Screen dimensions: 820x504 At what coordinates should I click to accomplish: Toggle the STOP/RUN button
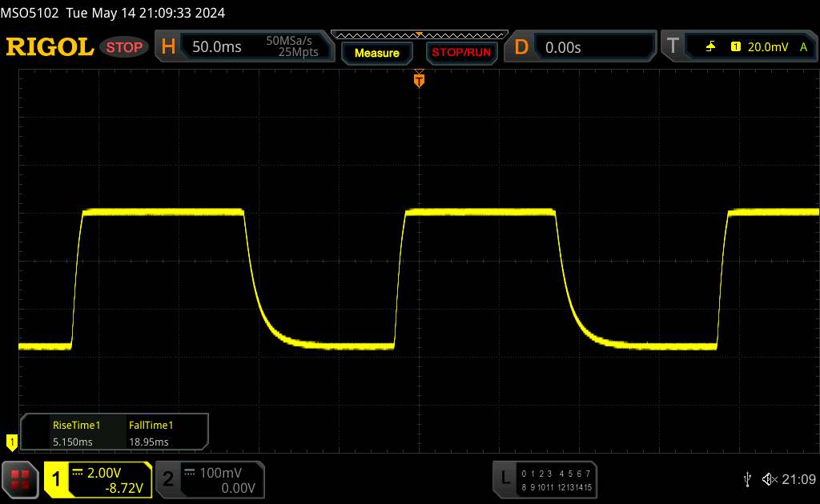pos(461,53)
